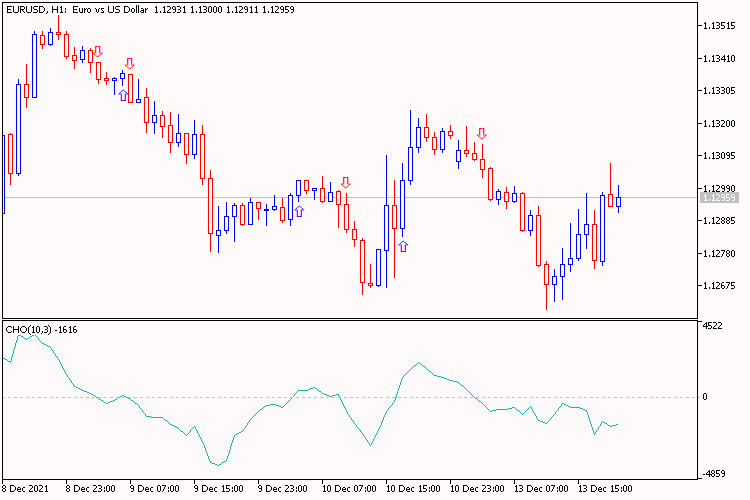The height and width of the screenshot is (500, 750).
Task: Click the 1.12885 price scale label
Action: (x=719, y=221)
